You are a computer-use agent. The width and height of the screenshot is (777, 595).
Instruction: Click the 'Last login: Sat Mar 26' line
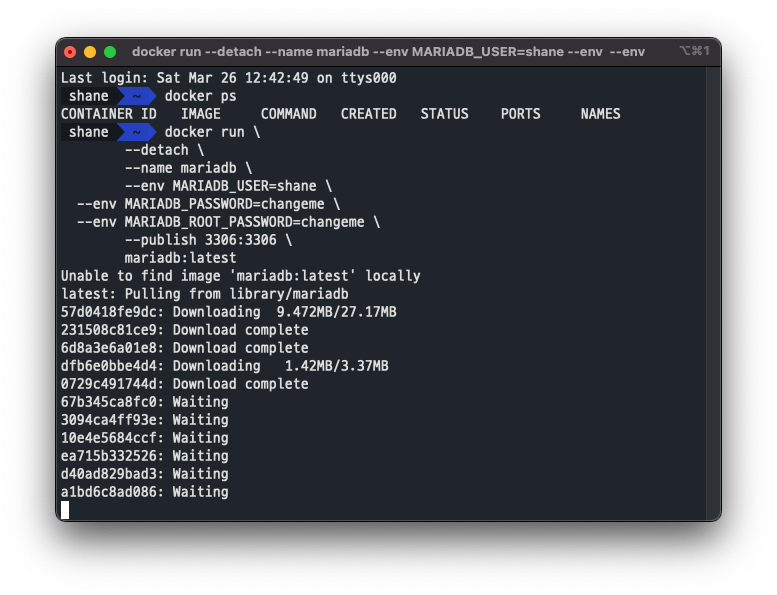(228, 78)
